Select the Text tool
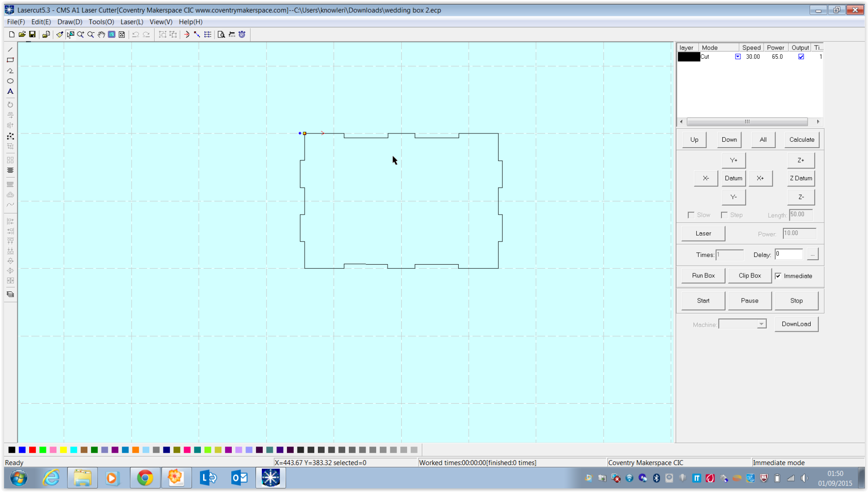Screen dimensions: 868x492 pyautogui.click(x=10, y=91)
